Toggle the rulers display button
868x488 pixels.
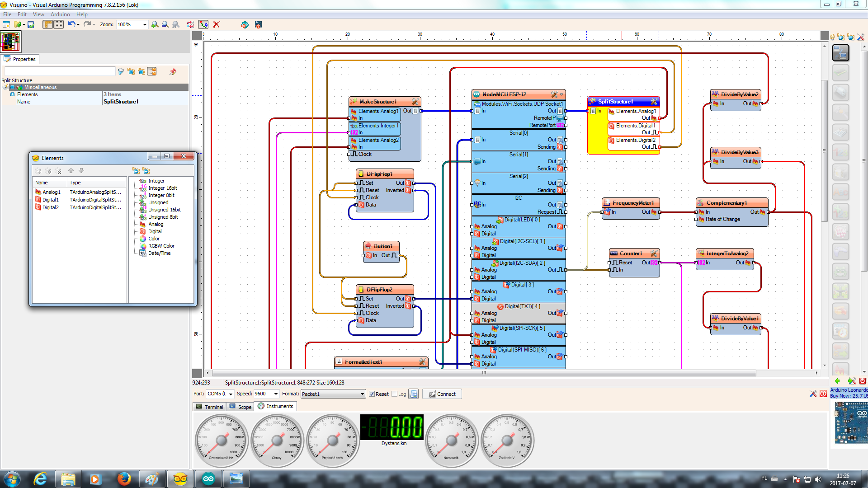[48, 24]
